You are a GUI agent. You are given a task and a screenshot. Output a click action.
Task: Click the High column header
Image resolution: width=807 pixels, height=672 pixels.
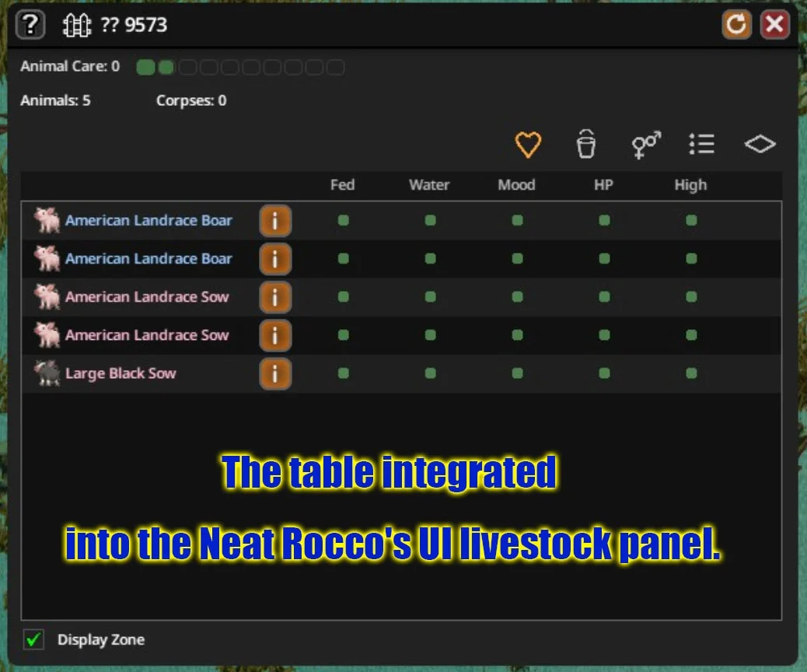tap(690, 185)
